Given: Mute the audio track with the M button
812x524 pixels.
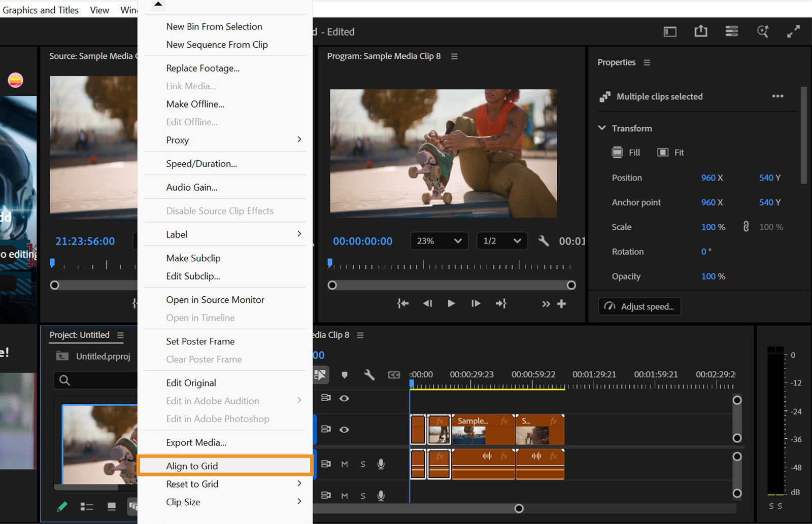Looking at the screenshot, I should coord(344,464).
